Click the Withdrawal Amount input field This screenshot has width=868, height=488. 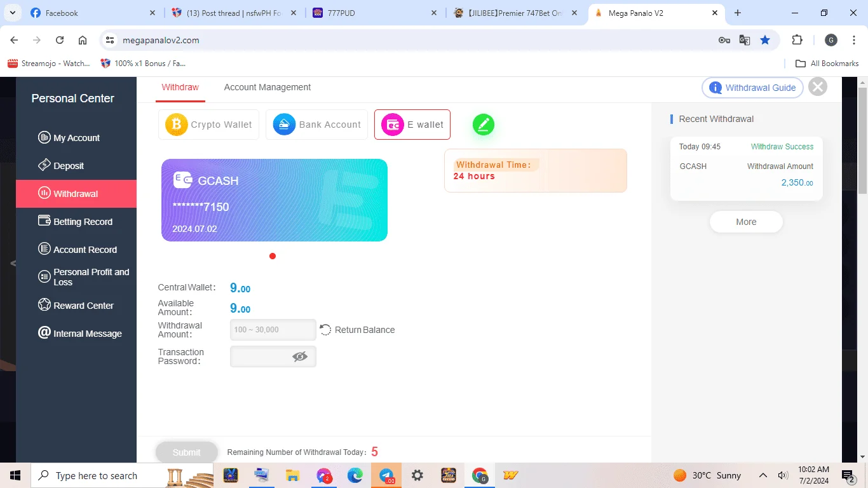click(273, 330)
